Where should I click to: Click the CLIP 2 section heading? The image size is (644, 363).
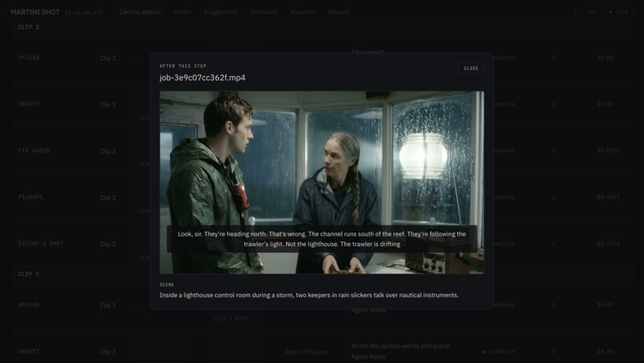tap(29, 26)
